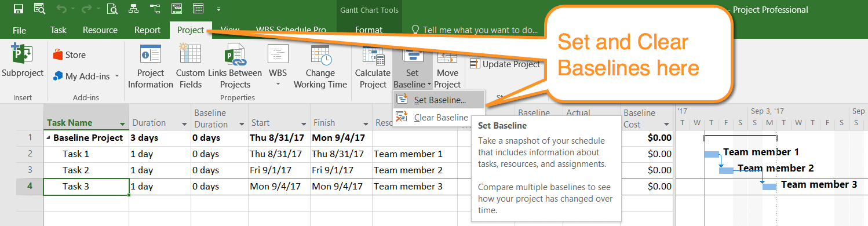868x226 pixels.
Task: Click the Save icon in quick access toolbar
Action: coord(19,9)
